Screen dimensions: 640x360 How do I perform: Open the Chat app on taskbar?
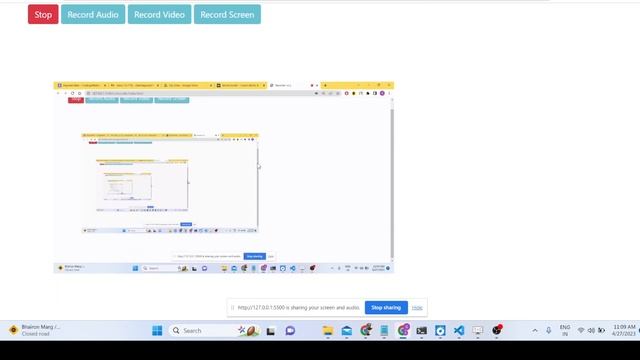coord(290,331)
